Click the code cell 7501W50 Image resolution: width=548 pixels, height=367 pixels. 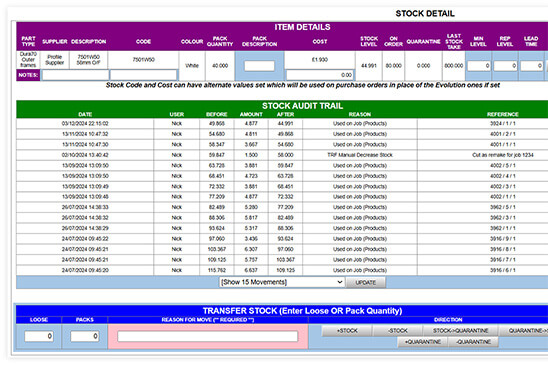(x=143, y=60)
